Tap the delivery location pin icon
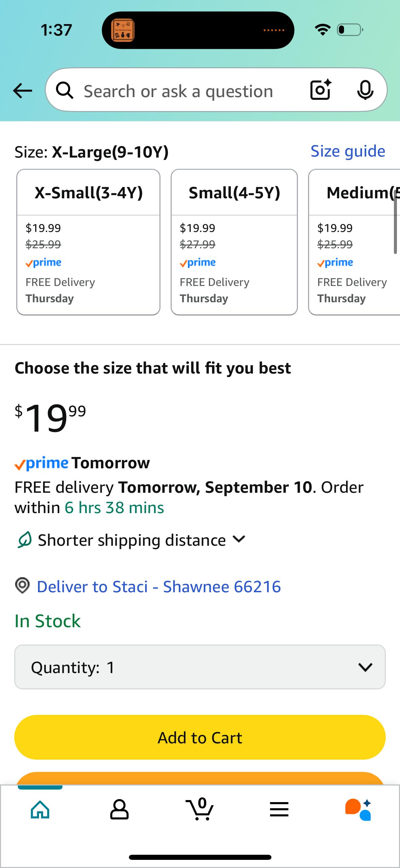Screen dimensions: 400x868 tap(22, 586)
